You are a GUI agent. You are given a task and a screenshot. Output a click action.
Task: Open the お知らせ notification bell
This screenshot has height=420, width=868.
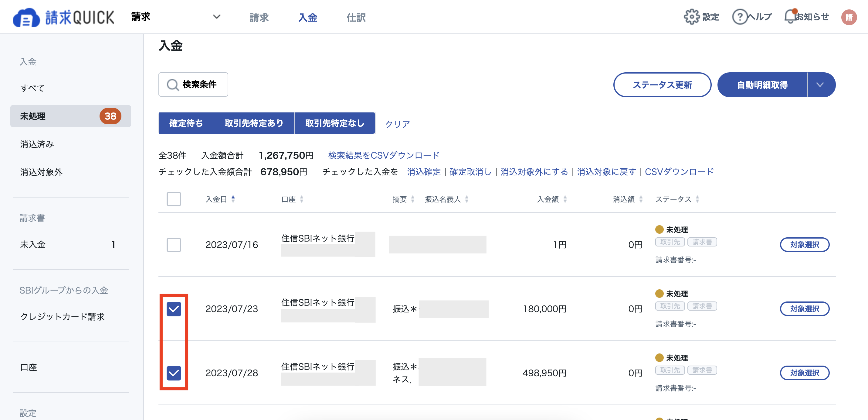click(789, 16)
